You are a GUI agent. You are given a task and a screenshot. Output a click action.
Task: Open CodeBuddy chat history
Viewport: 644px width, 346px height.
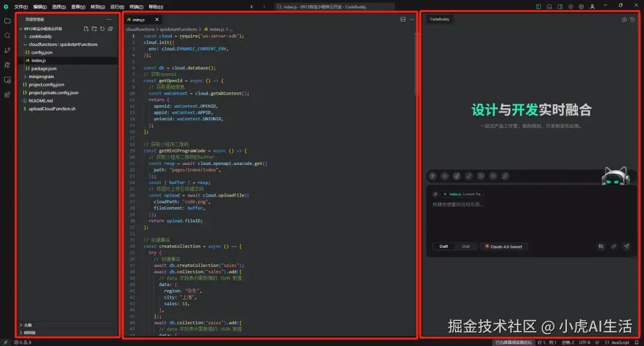coord(633,19)
